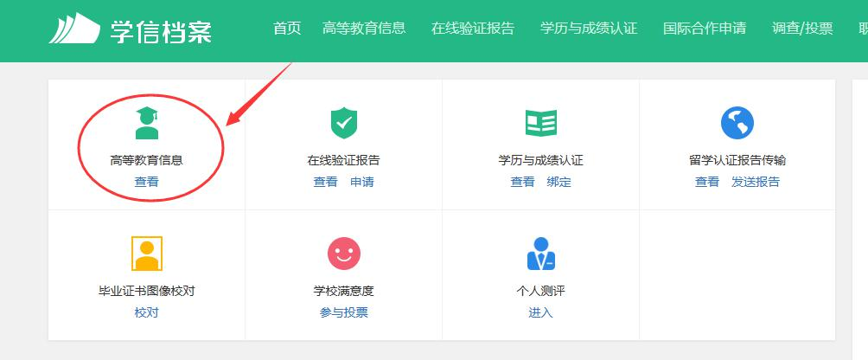868x360 pixels.
Task: Select 在线验证报告 in the top navigation bar
Action: [x=472, y=29]
